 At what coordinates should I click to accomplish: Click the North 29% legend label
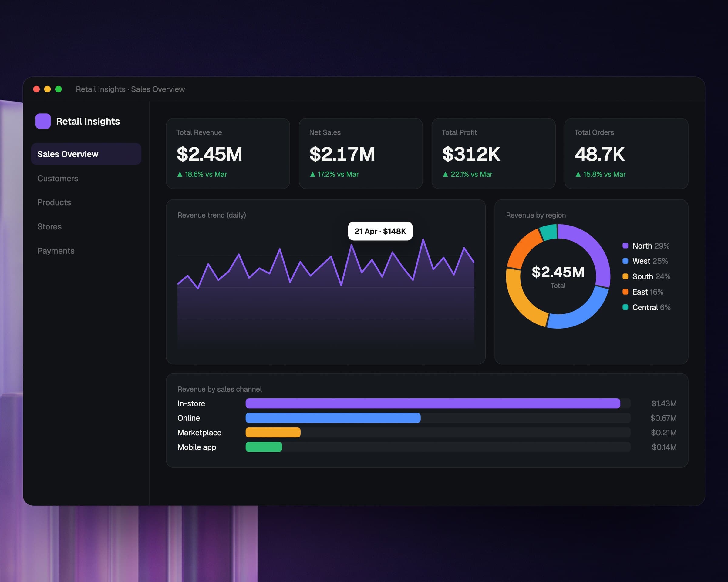click(x=651, y=246)
